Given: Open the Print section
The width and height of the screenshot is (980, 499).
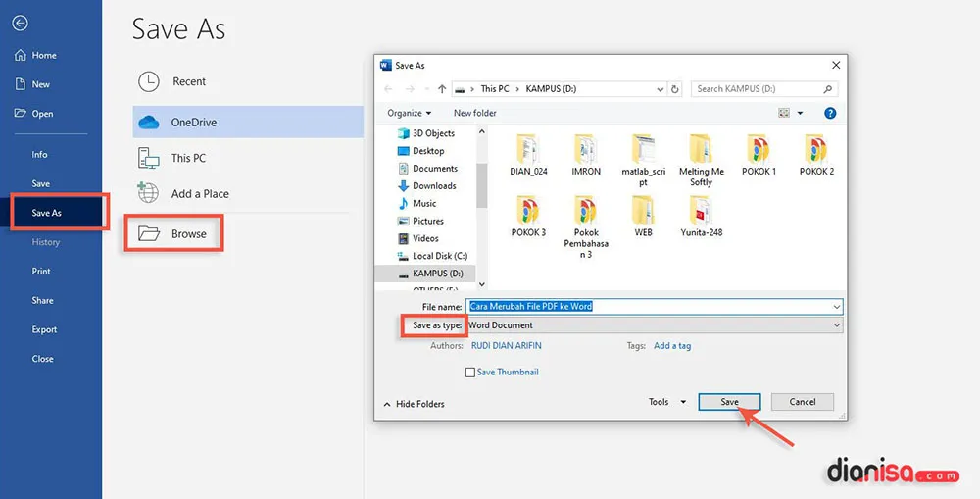Looking at the screenshot, I should pos(41,272).
